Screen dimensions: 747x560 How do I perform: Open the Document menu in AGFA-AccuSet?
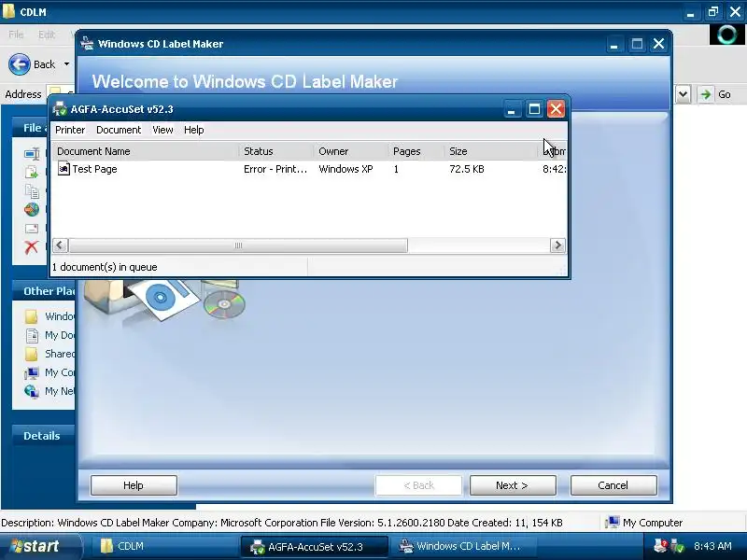click(119, 130)
